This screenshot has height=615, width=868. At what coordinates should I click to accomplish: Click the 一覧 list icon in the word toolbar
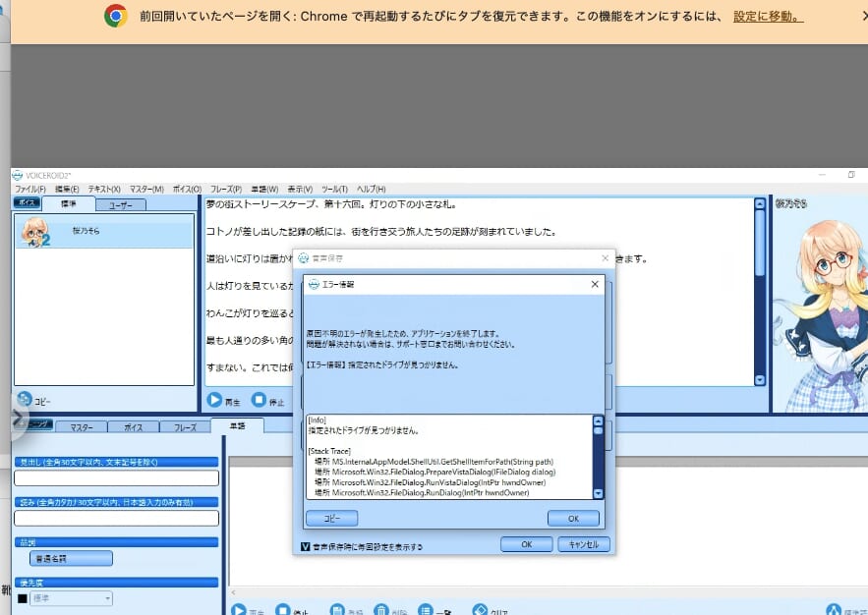point(425,610)
